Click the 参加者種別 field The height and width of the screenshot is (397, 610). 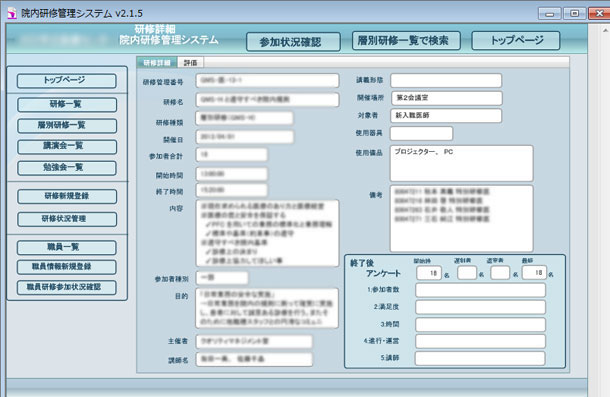point(222,278)
